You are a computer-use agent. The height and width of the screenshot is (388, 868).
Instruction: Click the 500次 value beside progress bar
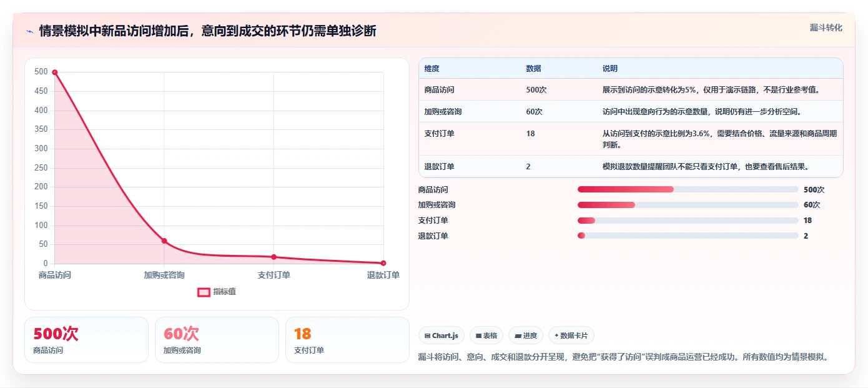pos(814,190)
